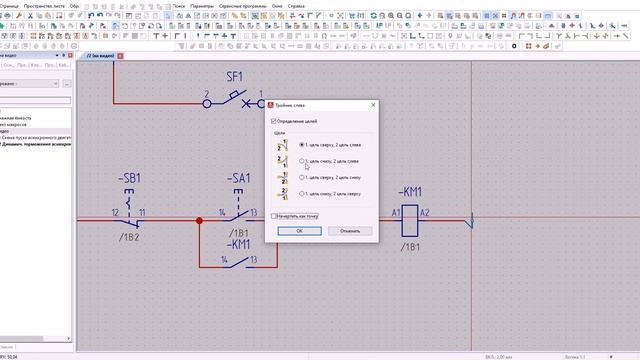
Task: Toggle the 'Определение целей' checkbox
Action: (273, 121)
